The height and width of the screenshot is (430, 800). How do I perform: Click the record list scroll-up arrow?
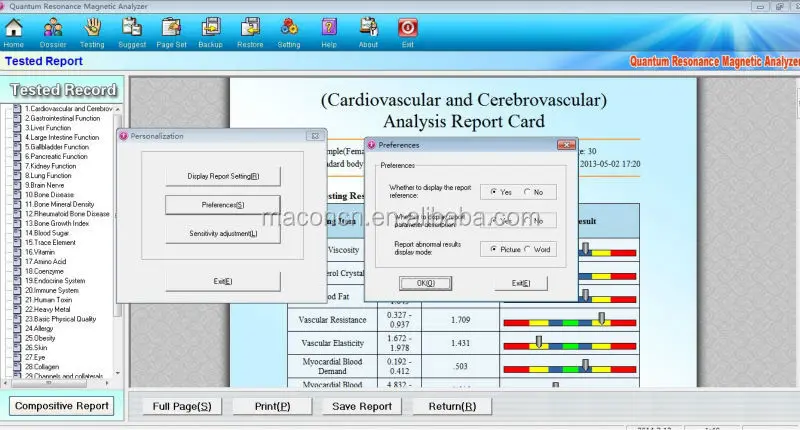click(x=118, y=109)
